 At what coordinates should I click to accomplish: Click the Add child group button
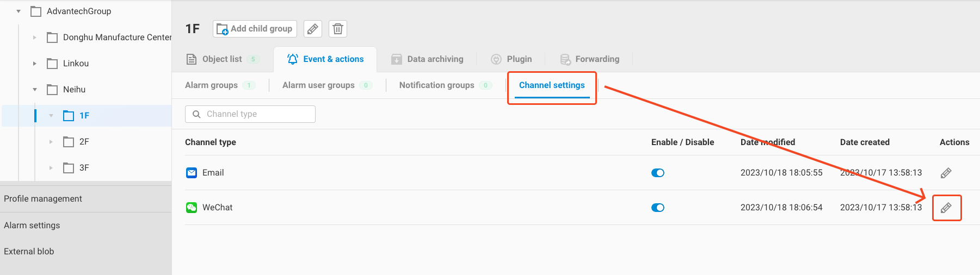click(255, 29)
